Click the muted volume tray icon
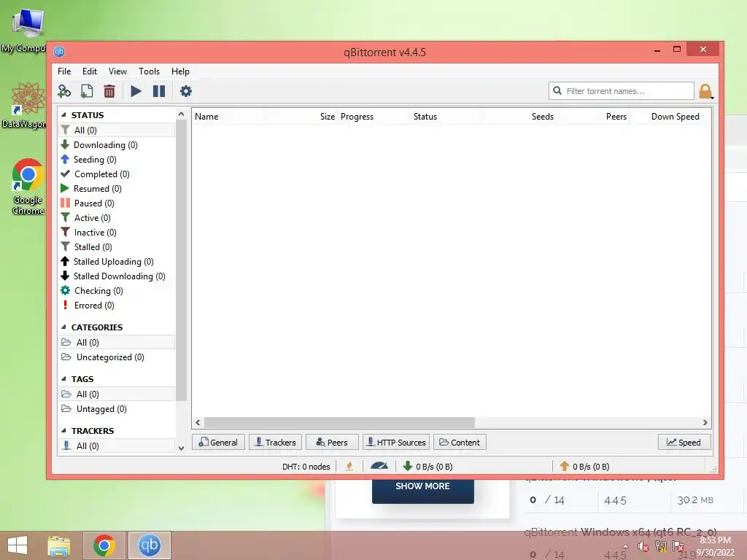Screen dimensions: 747x560 (x=643, y=547)
